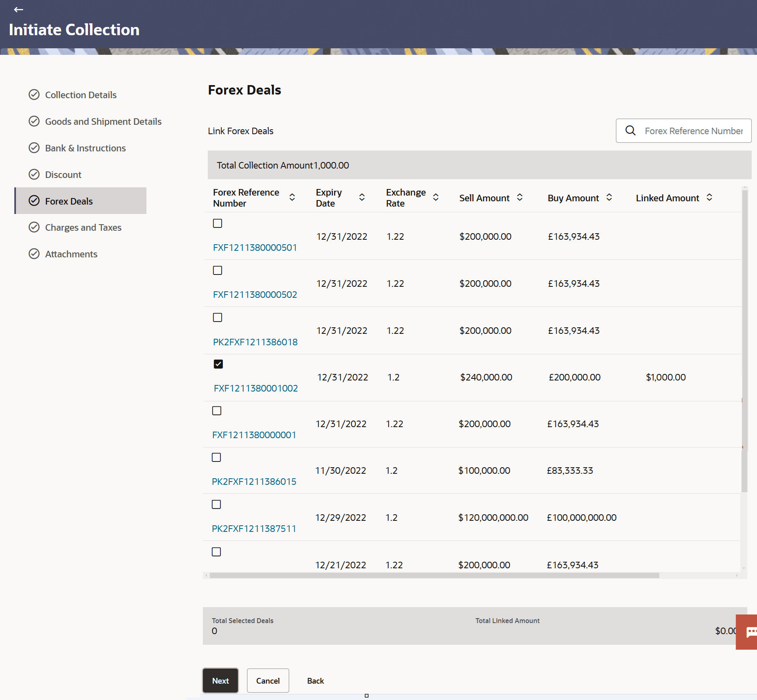Screen dimensions: 757x700
Task: Uncheck the selected deal FXF1211380001002
Action: point(218,364)
